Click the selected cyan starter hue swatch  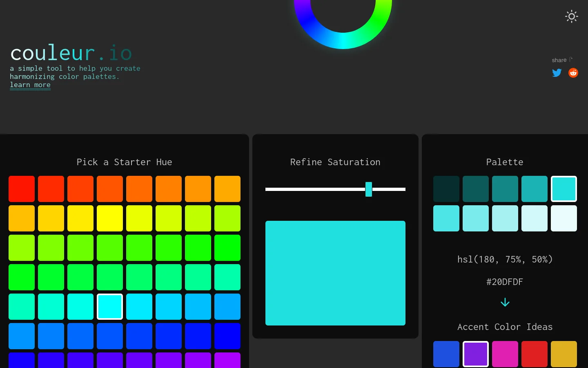pyautogui.click(x=110, y=307)
